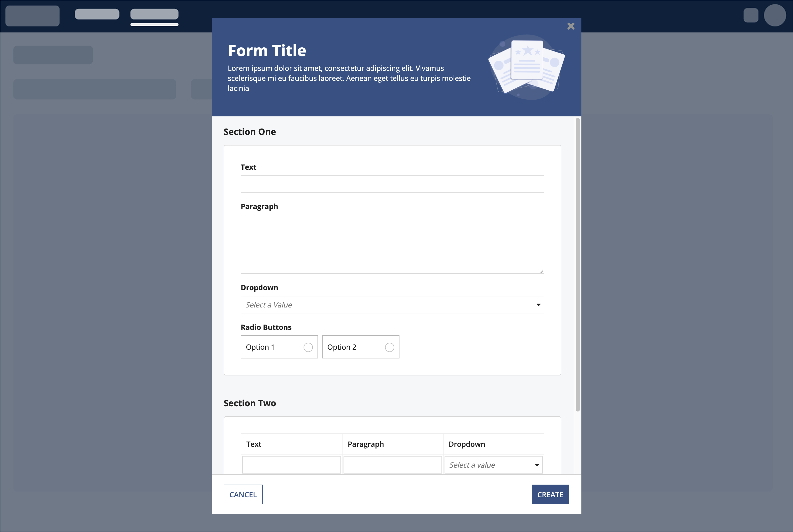This screenshot has height=532, width=793.
Task: Select the Option 2 radio button
Action: tap(389, 347)
